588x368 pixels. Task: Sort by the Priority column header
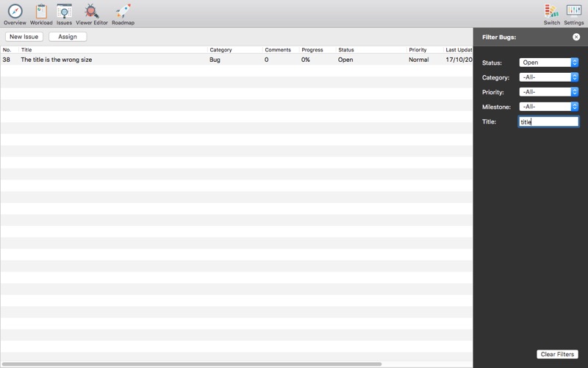425,49
